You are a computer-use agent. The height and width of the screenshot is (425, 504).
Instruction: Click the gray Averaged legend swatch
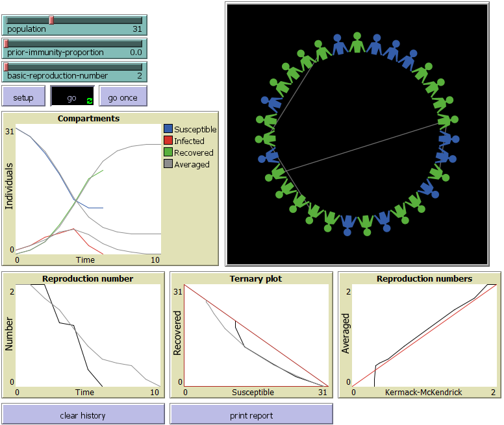[168, 164]
